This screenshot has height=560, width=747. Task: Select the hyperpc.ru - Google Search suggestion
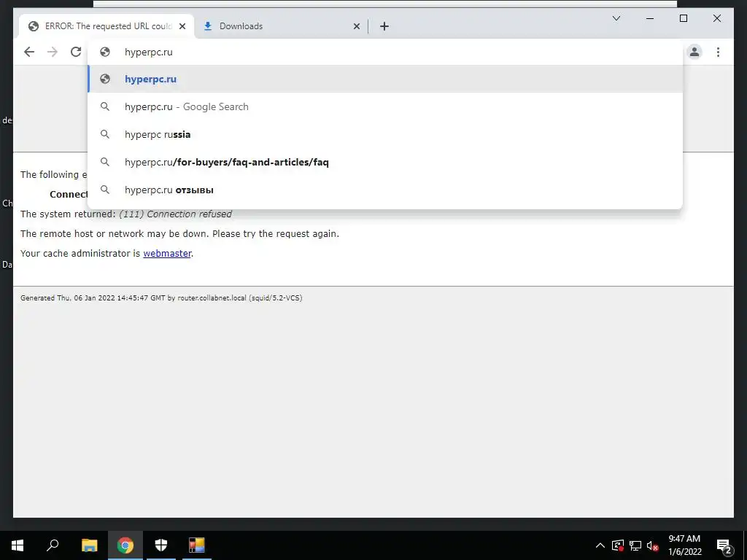(385, 106)
